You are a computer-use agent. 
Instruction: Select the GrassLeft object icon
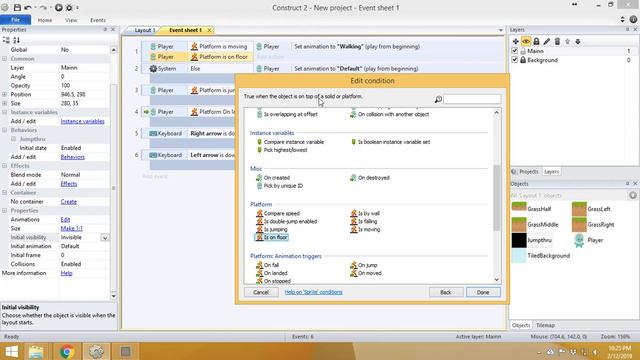coord(579,209)
